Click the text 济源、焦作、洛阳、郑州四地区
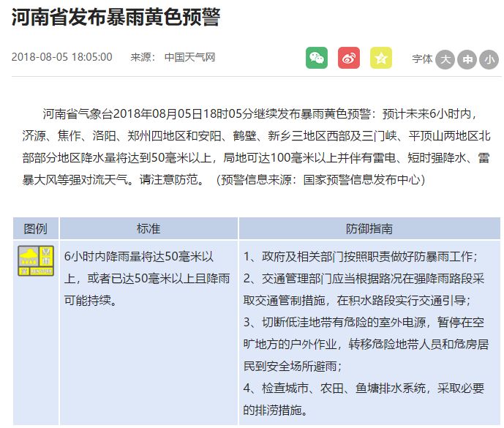This screenshot has height=428, width=504. click(104, 136)
